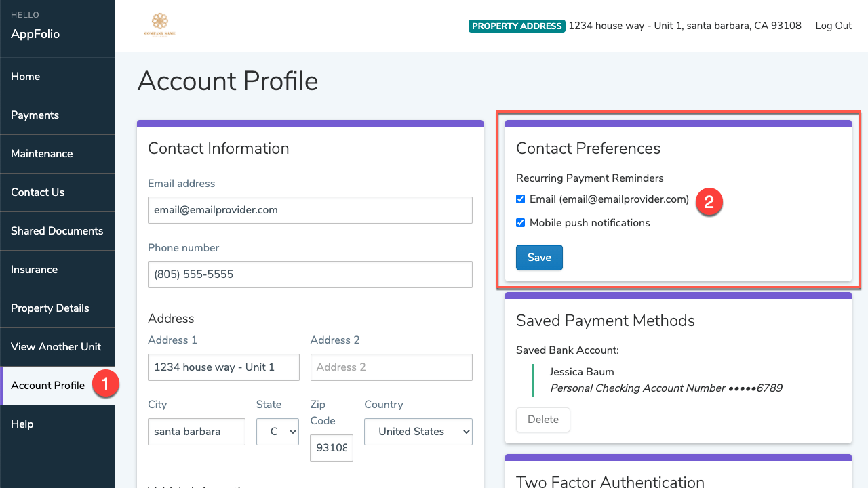The width and height of the screenshot is (868, 488).
Task: Log Out of the portal
Action: (833, 26)
